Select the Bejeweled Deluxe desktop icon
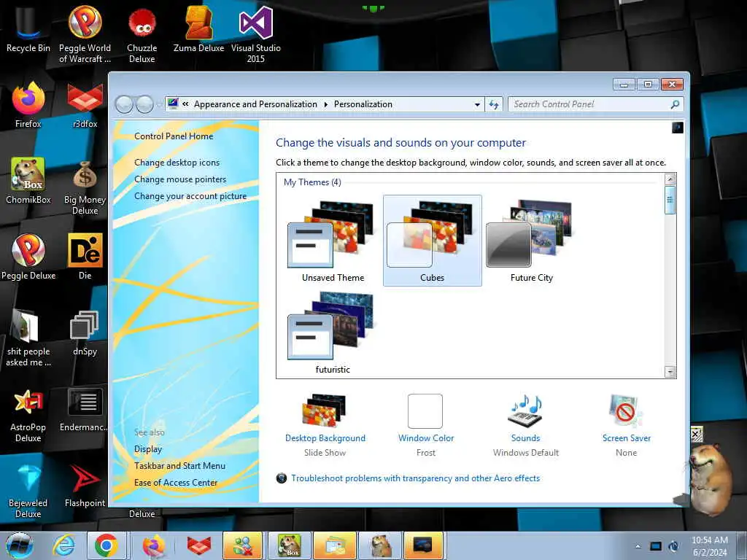The width and height of the screenshot is (747, 560). click(x=28, y=491)
